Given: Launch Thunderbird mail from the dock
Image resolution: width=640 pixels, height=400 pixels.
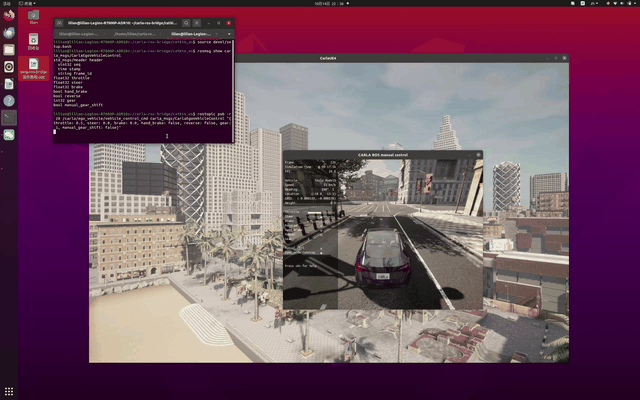Looking at the screenshot, I should coord(9,33).
